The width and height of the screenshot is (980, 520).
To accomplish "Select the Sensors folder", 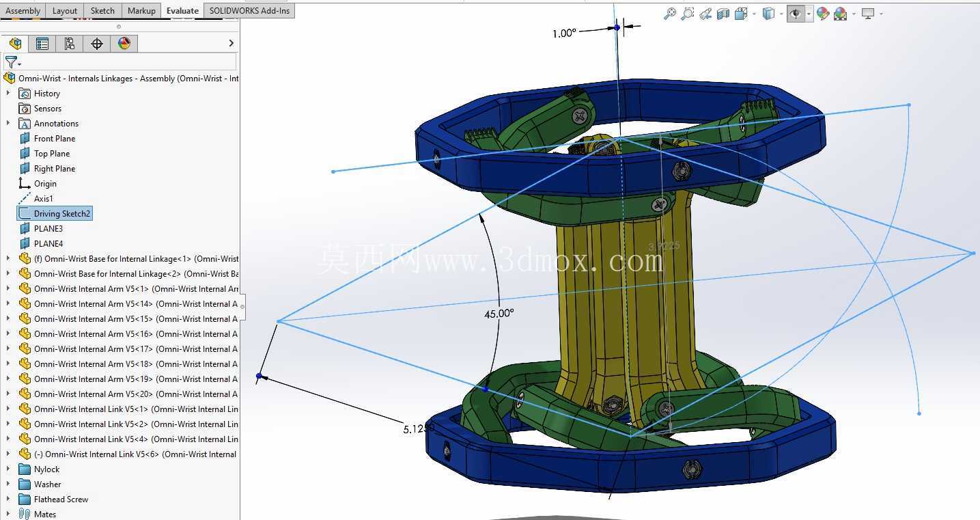I will coord(48,109).
